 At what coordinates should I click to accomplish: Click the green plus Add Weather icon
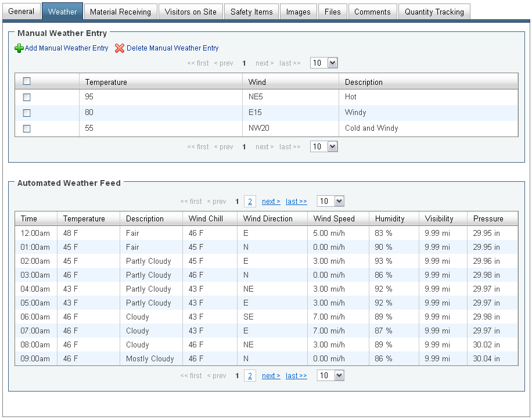coord(19,48)
